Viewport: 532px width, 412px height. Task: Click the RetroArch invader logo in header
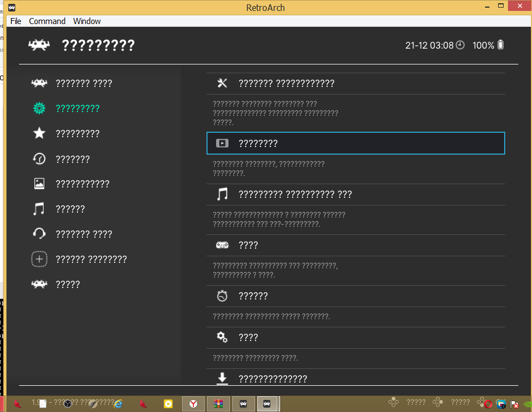[39, 45]
